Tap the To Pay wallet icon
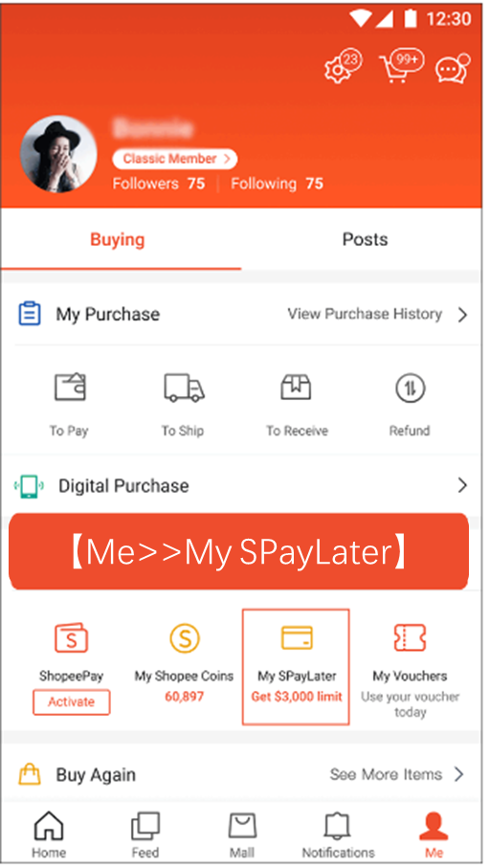The height and width of the screenshot is (868, 490). click(70, 387)
